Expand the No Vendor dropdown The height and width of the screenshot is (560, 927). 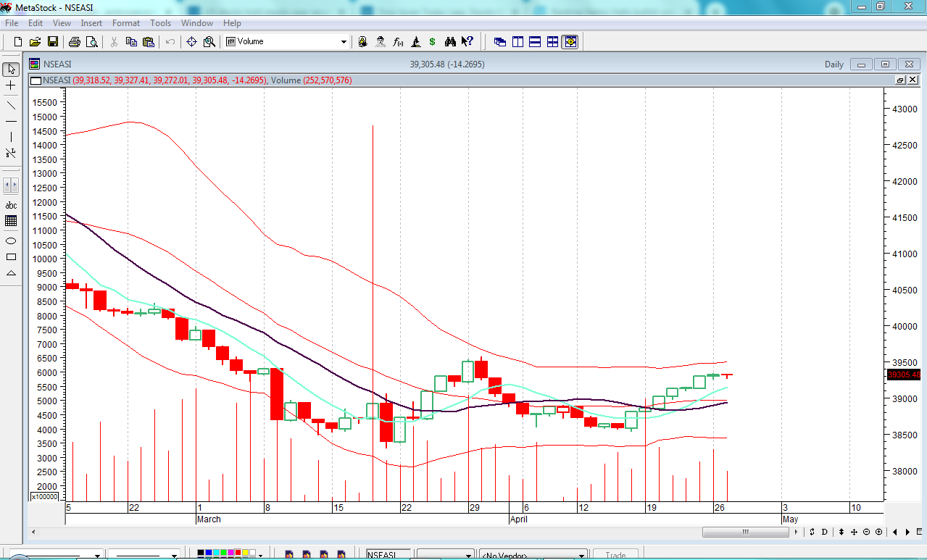(581, 556)
